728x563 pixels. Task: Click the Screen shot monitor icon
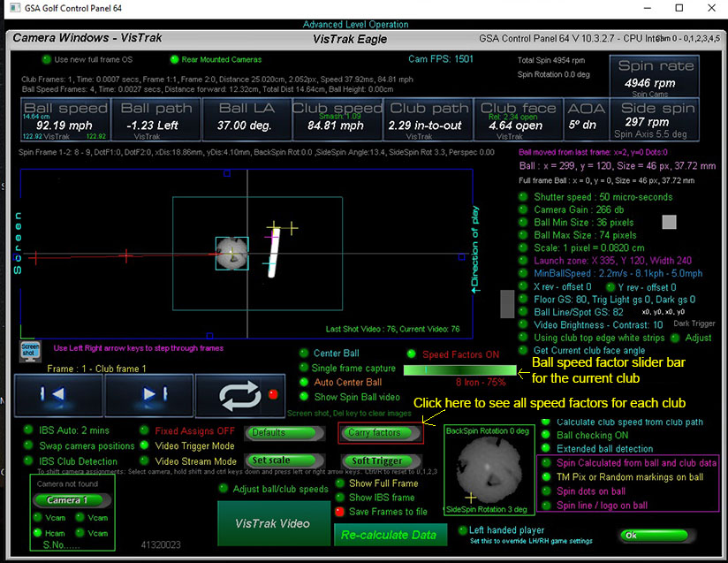pyautogui.click(x=30, y=352)
